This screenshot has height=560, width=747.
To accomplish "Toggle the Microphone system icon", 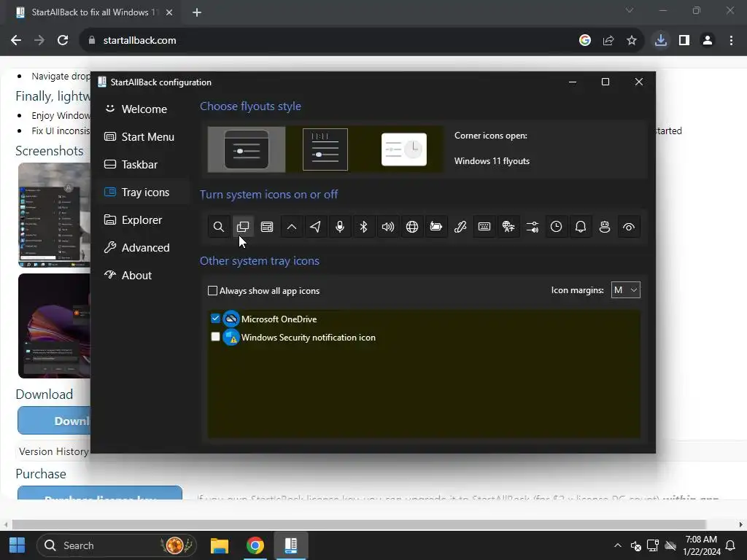I will [340, 227].
